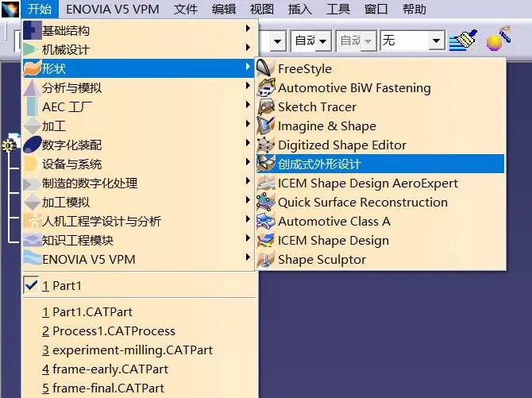Image resolution: width=532 pixels, height=398 pixels.
Task: Open recent file frame-final.CATPart
Action: click(103, 388)
